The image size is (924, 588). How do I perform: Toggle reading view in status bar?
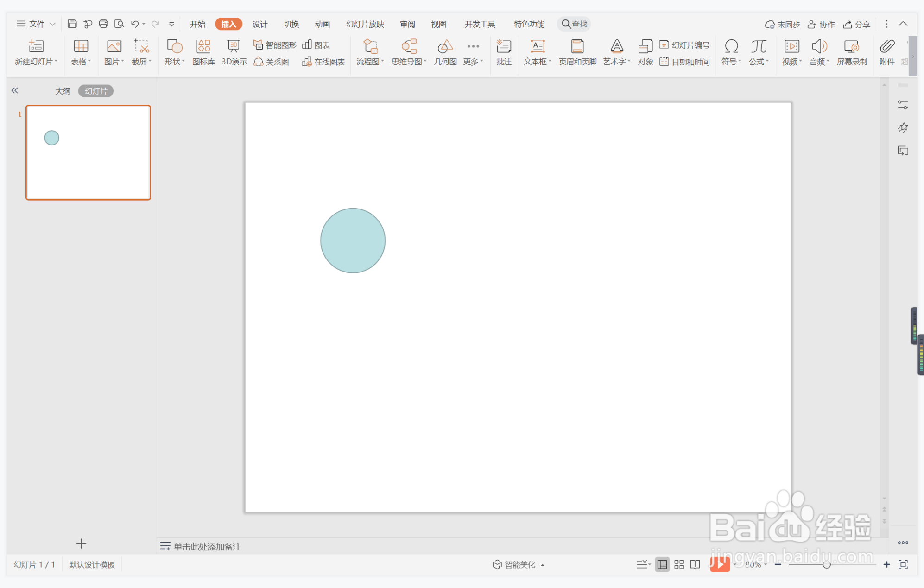coord(695,564)
